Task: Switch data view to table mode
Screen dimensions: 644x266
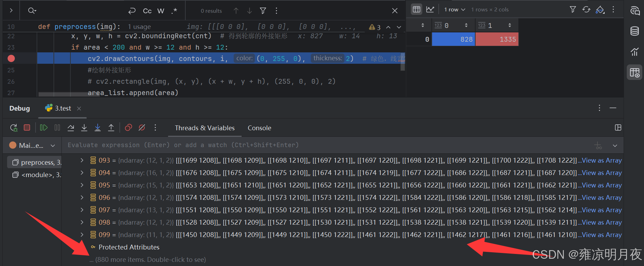Action: pos(417,9)
